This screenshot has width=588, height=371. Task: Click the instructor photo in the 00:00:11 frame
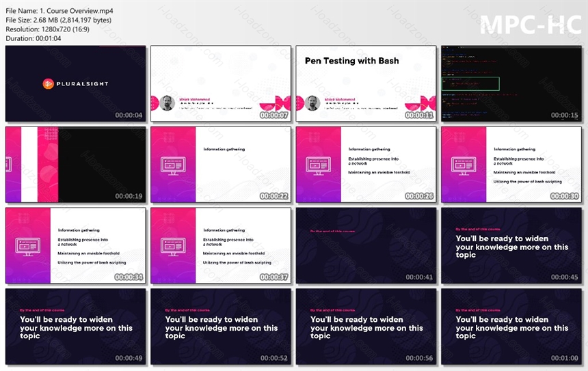click(x=312, y=102)
